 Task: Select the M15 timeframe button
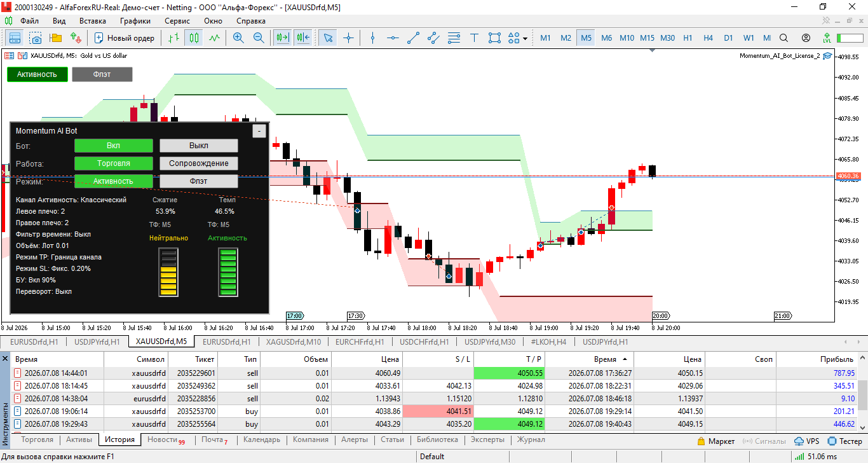coord(647,38)
